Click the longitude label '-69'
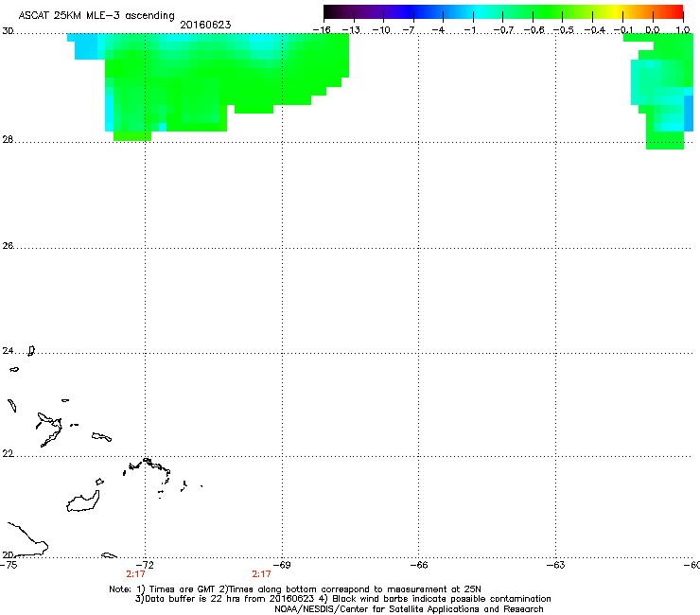 coord(282,565)
